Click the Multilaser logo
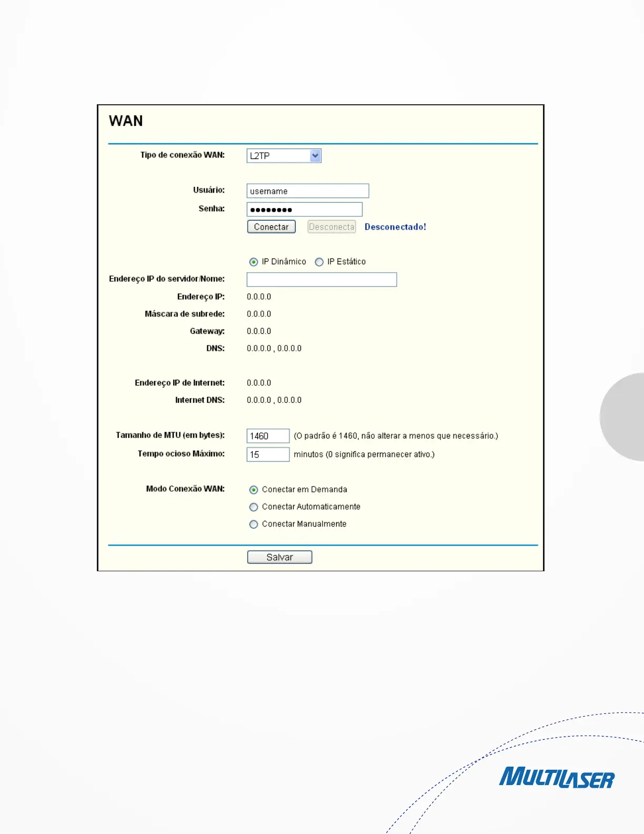 pos(557,778)
